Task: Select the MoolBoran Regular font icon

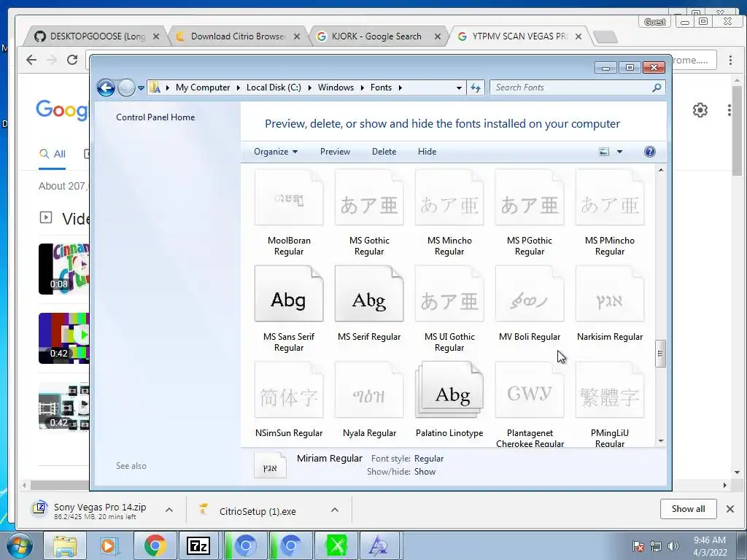Action: tap(289, 198)
